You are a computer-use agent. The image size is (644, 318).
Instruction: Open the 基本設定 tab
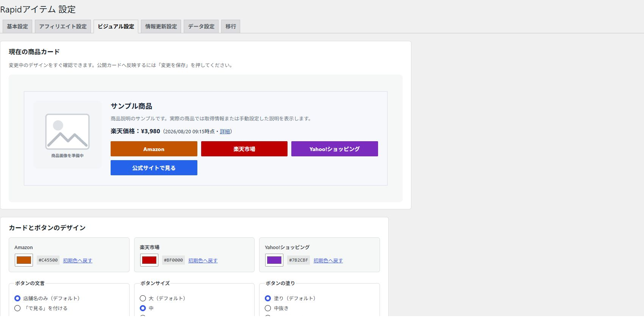[x=17, y=26]
